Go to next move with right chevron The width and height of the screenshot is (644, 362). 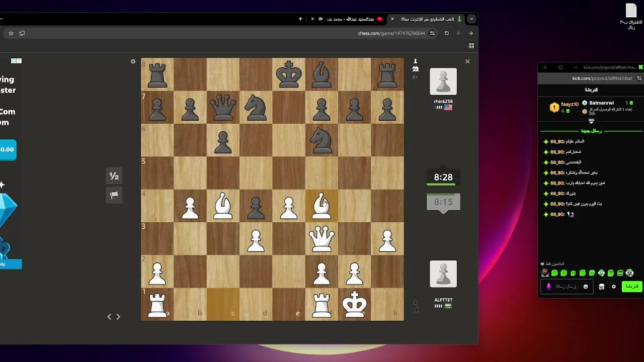[118, 317]
